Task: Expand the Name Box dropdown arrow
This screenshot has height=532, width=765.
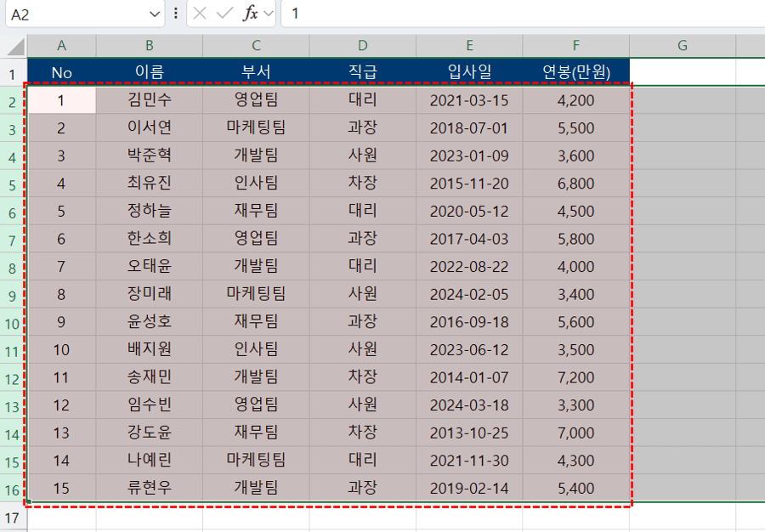Action: tap(155, 14)
